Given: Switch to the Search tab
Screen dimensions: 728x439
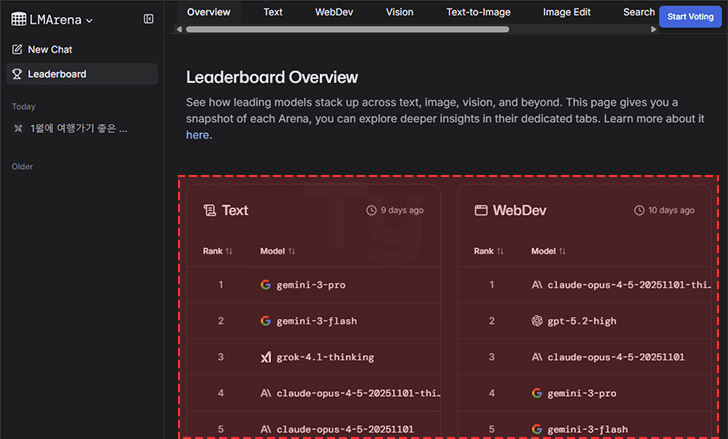Looking at the screenshot, I should click(638, 12).
